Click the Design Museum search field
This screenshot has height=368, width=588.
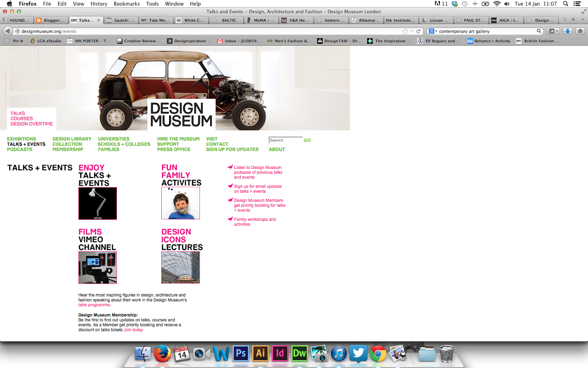pos(286,140)
